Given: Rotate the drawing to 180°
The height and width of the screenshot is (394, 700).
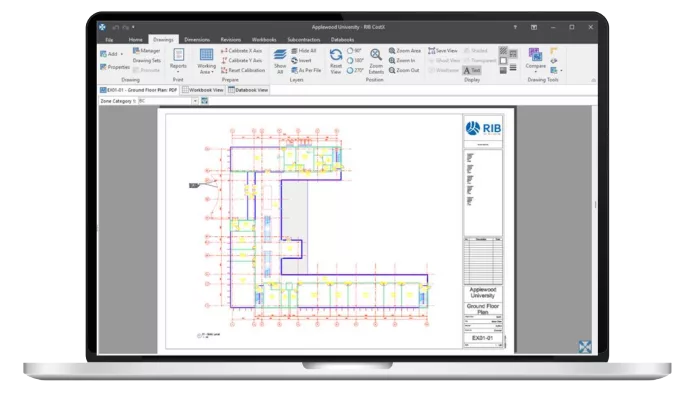Looking at the screenshot, I should point(355,60).
